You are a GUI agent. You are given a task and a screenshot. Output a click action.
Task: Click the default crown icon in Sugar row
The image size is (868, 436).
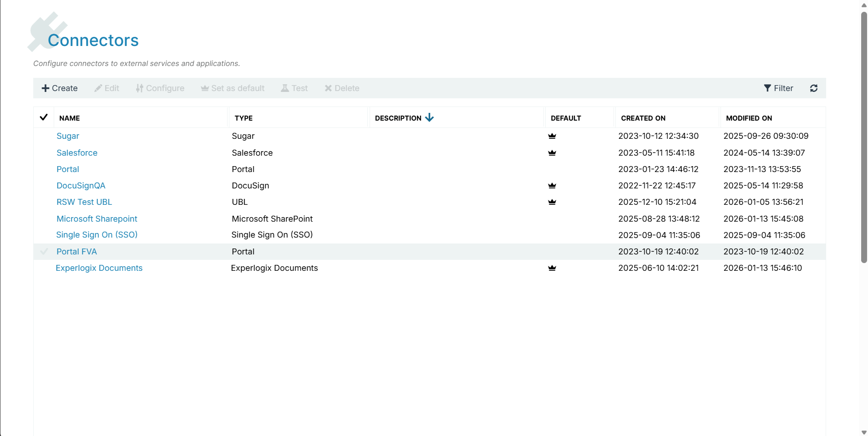[x=552, y=136]
